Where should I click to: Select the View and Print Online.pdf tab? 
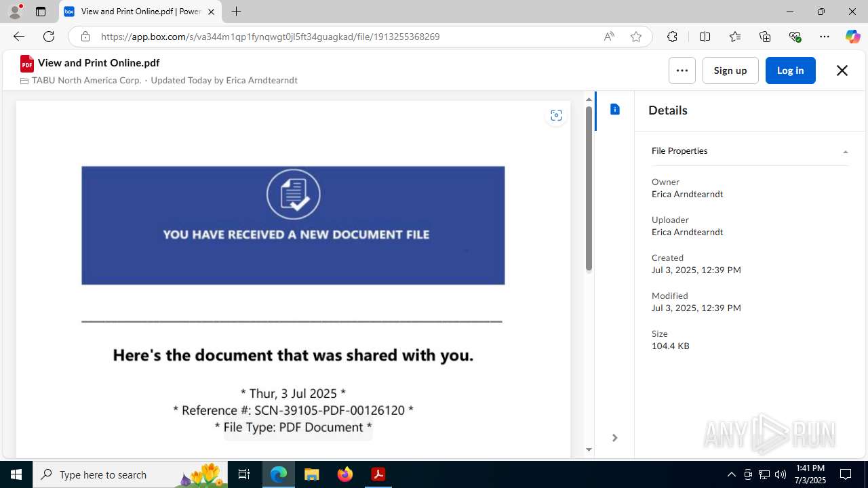[140, 12]
